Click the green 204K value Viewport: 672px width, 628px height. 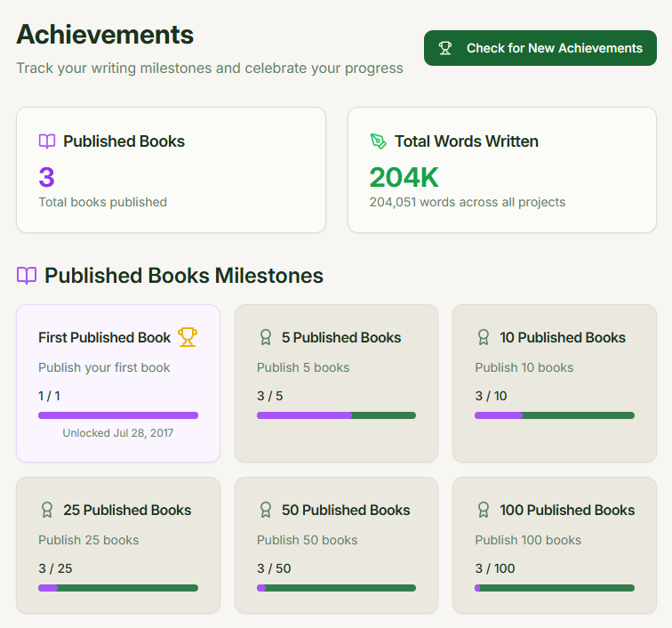coord(404,177)
